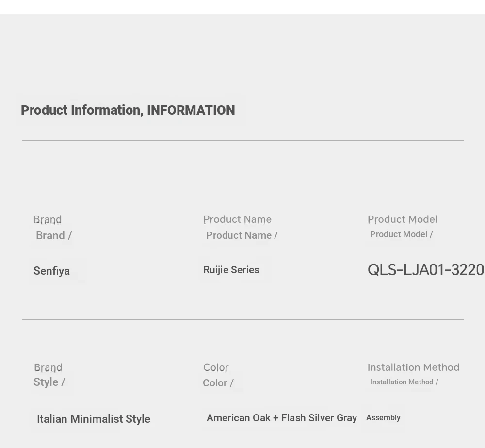
Task: Click the Brand label above Senfiya
Action: coord(48,219)
